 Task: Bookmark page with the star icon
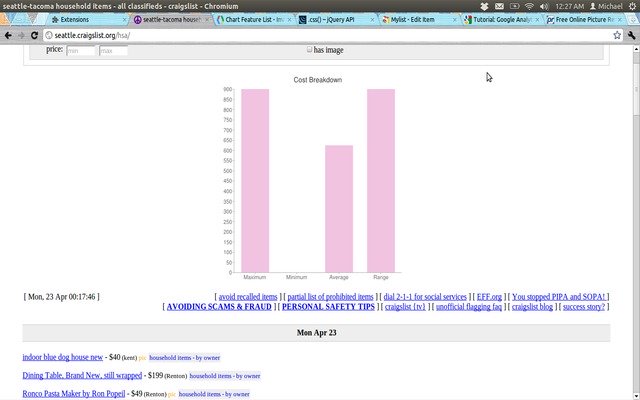[x=617, y=36]
